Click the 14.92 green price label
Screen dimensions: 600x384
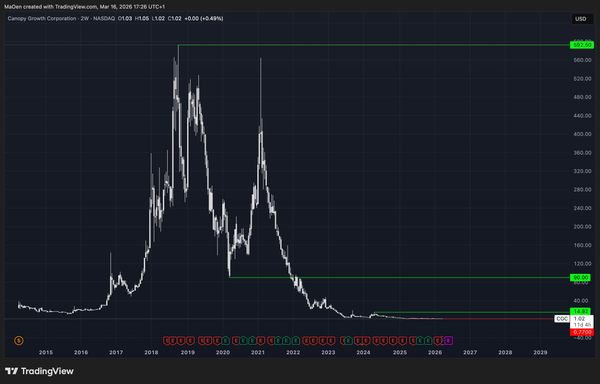coord(580,311)
